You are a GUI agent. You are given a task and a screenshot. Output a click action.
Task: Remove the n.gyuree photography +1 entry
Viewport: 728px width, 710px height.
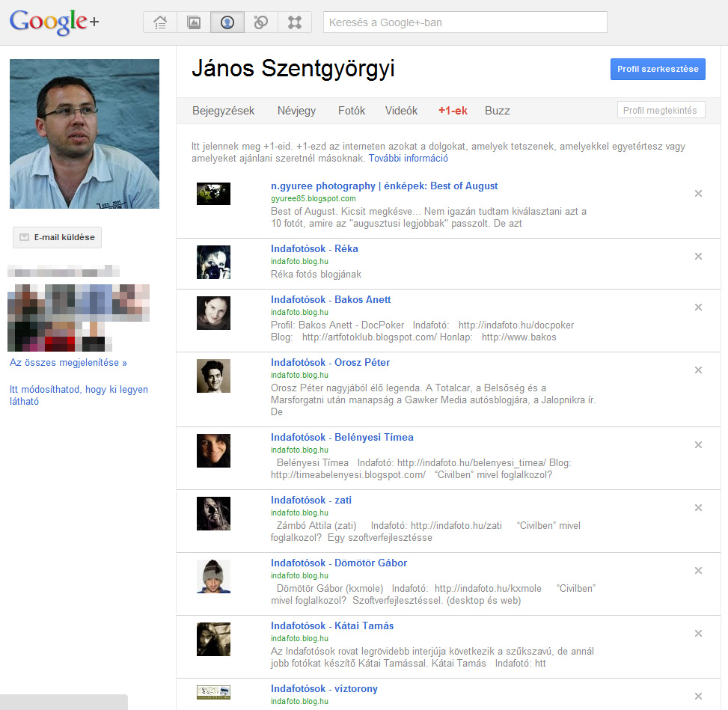coord(698,194)
